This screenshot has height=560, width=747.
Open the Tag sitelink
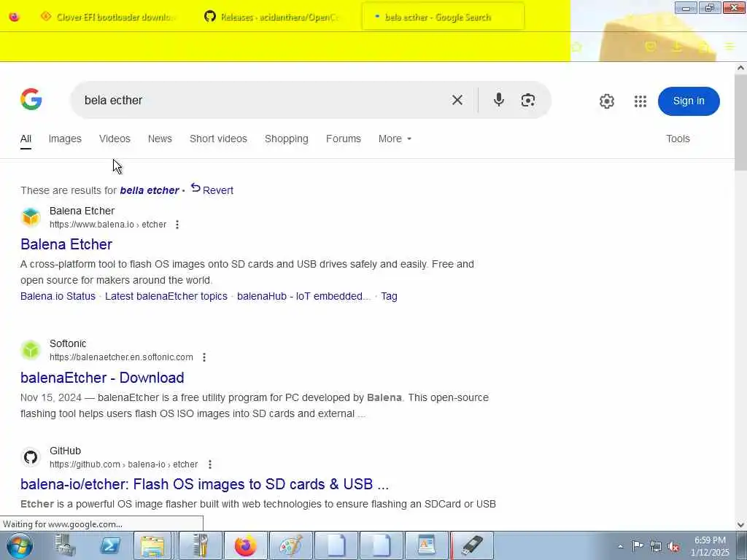pos(389,296)
